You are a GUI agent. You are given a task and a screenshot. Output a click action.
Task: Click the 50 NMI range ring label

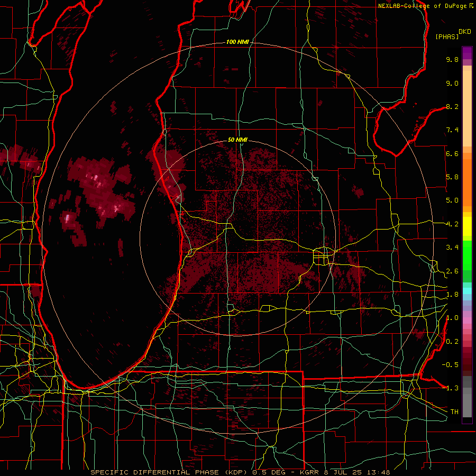(x=237, y=140)
